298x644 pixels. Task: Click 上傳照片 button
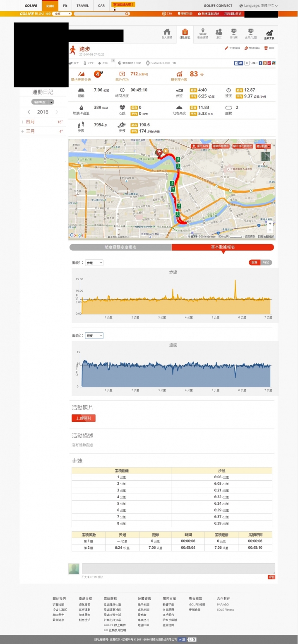click(84, 418)
